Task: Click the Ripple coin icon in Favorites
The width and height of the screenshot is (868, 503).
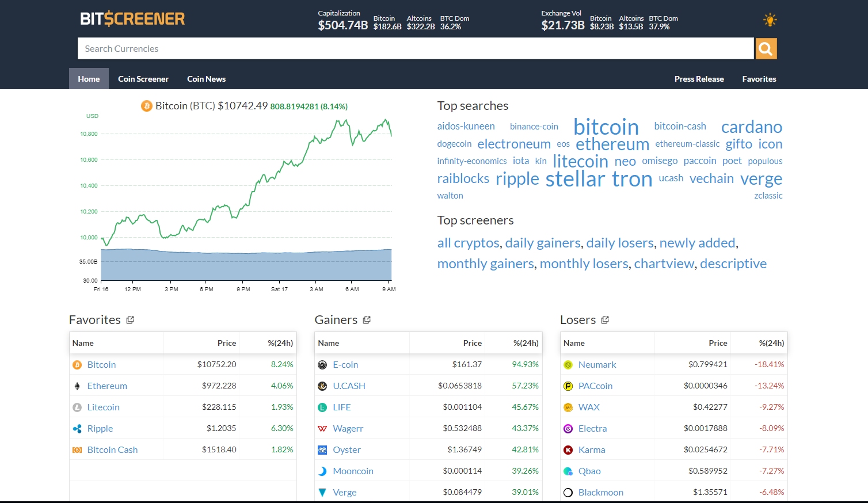Action: pyautogui.click(x=77, y=429)
